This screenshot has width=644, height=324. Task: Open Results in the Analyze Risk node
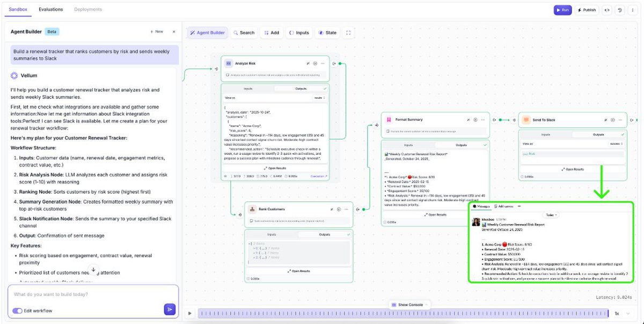click(x=275, y=168)
